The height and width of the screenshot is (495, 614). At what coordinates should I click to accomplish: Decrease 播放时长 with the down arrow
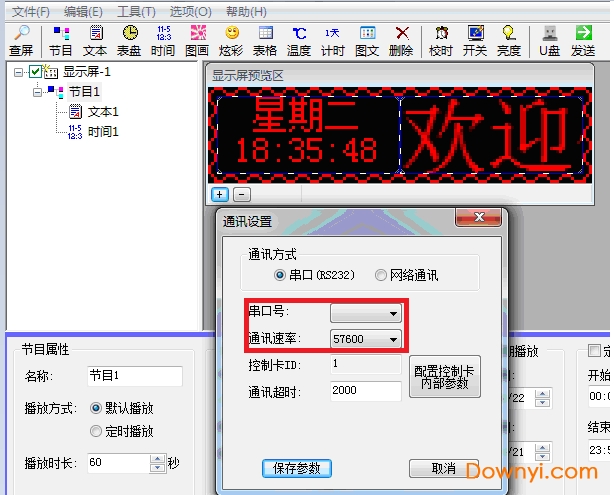[x=157, y=468]
